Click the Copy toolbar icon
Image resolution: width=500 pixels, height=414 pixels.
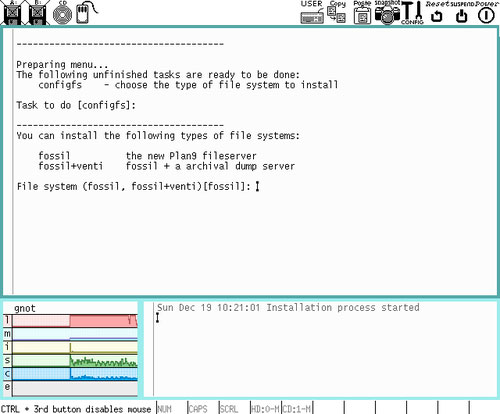coord(337,13)
